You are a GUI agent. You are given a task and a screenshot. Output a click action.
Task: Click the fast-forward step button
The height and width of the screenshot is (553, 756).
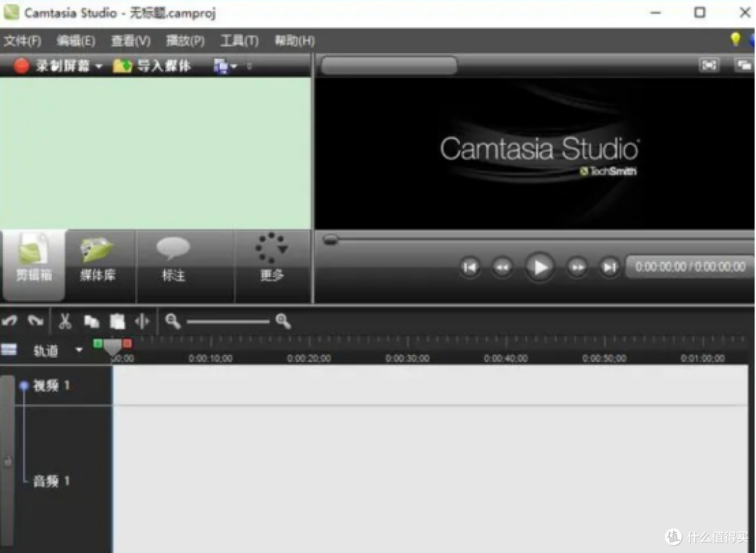pyautogui.click(x=577, y=267)
